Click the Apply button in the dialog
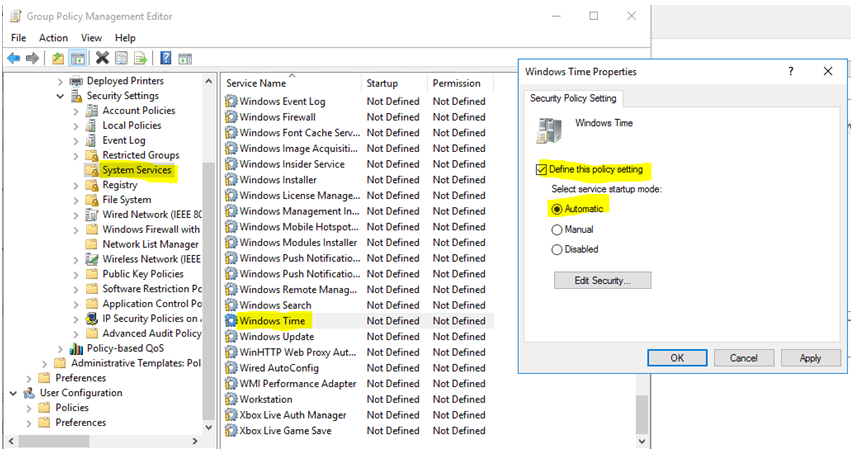Screen dimensions: 851x449 (x=810, y=358)
